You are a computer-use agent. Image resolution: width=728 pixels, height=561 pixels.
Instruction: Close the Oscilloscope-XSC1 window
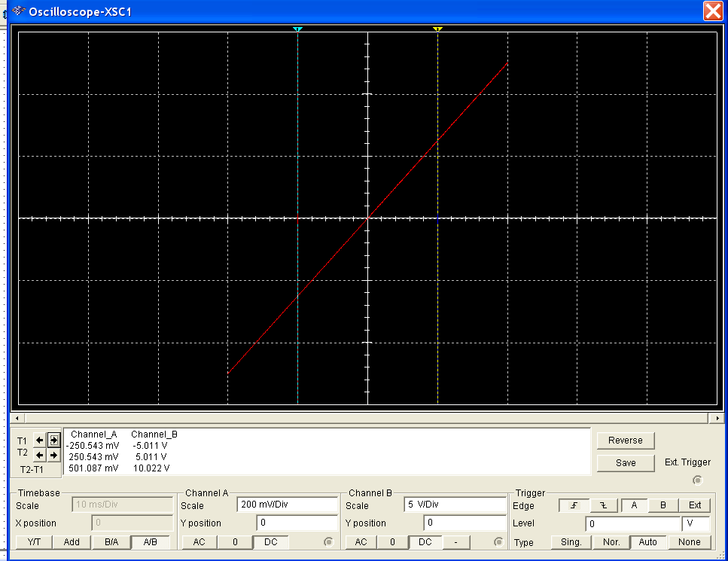pyautogui.click(x=713, y=11)
